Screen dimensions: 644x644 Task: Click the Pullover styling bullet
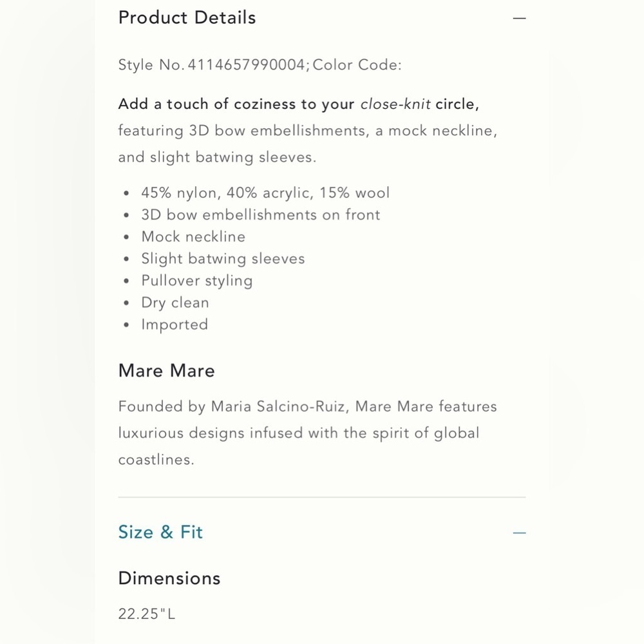click(197, 281)
